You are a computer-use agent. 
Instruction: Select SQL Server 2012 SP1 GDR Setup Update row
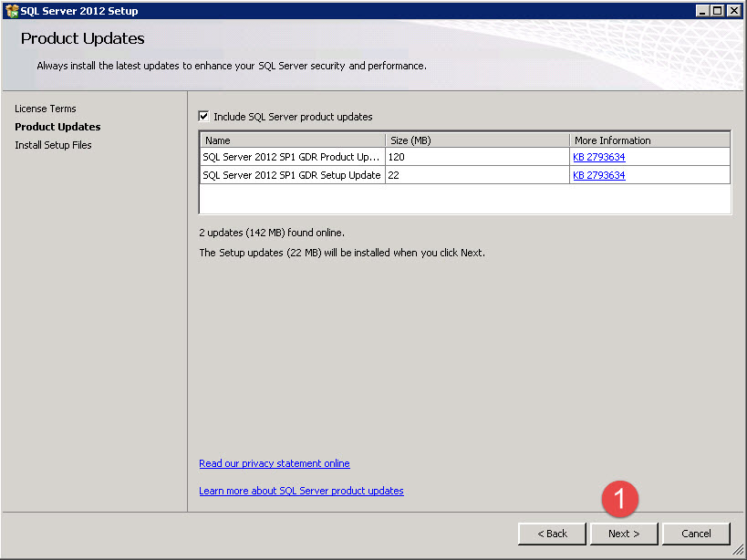[x=465, y=175]
